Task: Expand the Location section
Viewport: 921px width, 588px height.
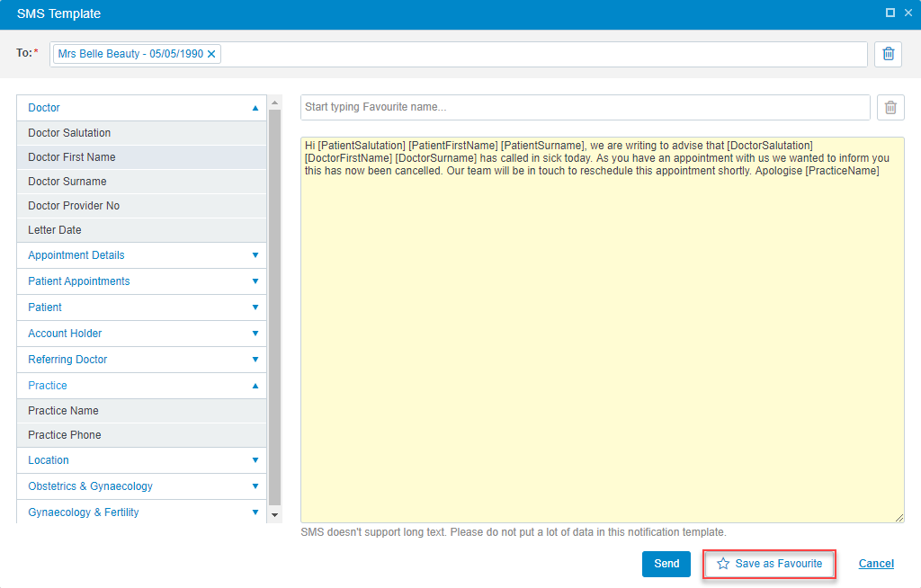Action: click(x=141, y=460)
